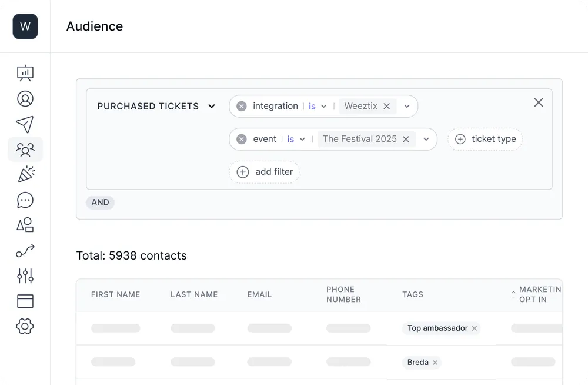Remove the Weeztix value chip
The image size is (588, 385).
tap(387, 107)
